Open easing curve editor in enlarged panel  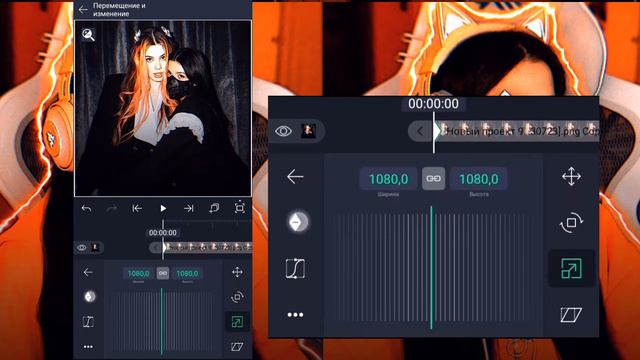coord(295,269)
